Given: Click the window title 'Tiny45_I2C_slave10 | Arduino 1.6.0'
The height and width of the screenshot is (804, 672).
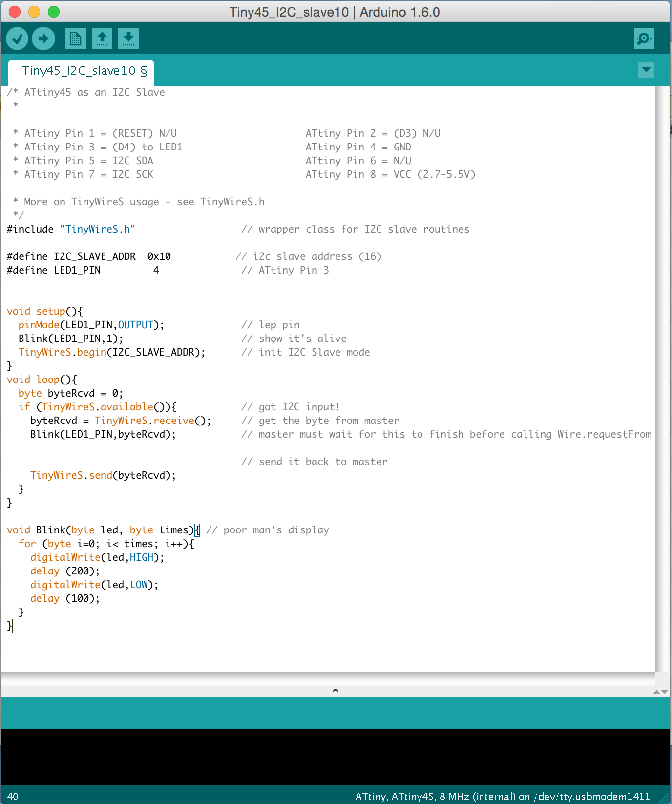Looking at the screenshot, I should pos(335,12).
